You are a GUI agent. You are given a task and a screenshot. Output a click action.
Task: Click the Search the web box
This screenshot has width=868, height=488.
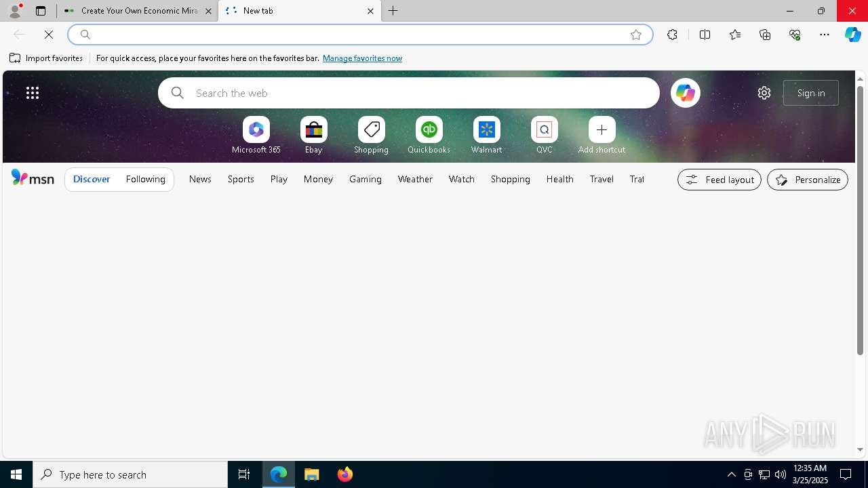409,93
